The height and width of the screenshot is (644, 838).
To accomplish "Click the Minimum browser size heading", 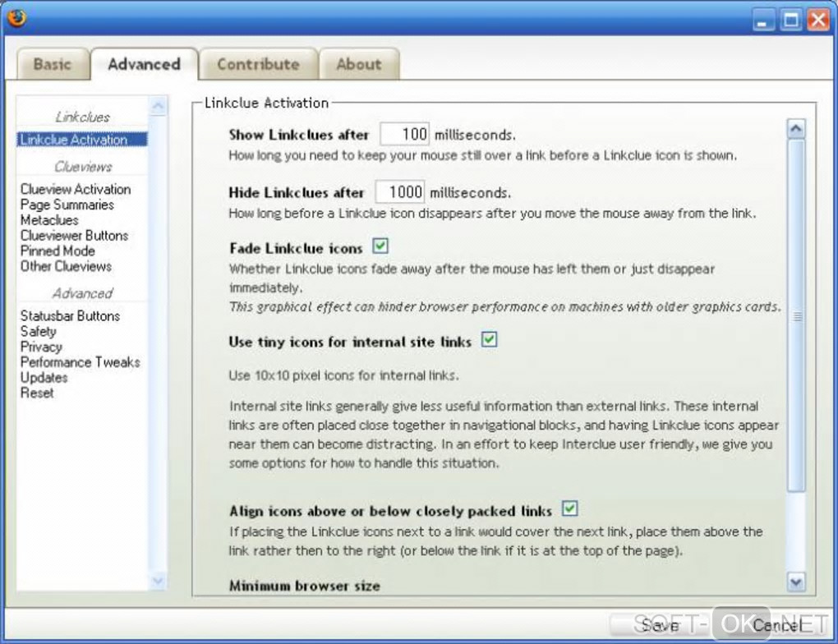I will click(305, 586).
